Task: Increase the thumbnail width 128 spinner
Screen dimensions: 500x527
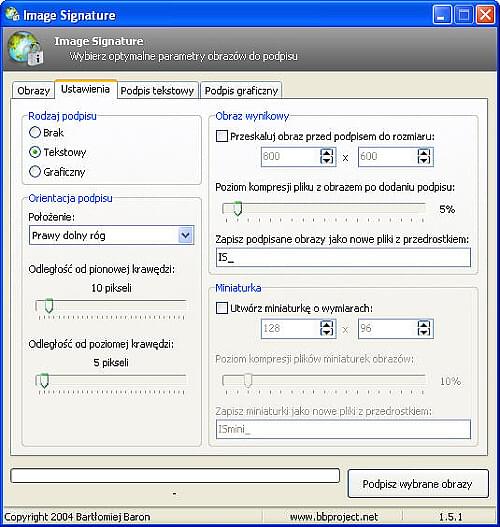Action: coord(327,324)
